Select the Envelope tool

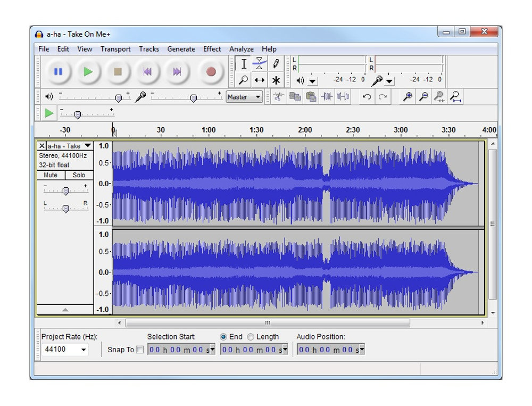click(x=259, y=63)
